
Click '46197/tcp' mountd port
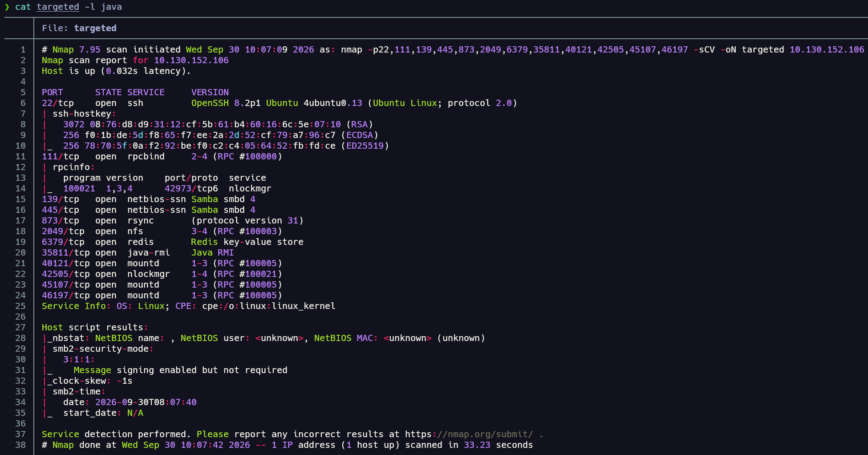pos(66,295)
